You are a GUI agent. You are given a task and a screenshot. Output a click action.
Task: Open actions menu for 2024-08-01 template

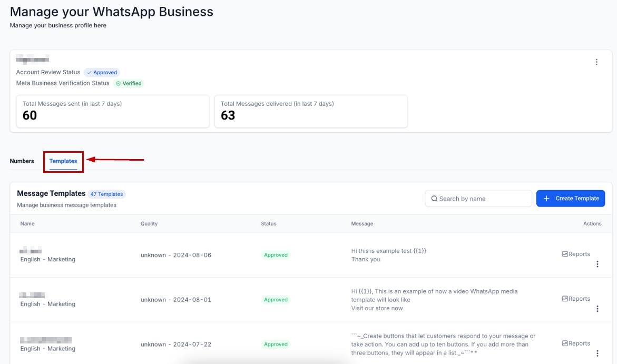tap(597, 309)
